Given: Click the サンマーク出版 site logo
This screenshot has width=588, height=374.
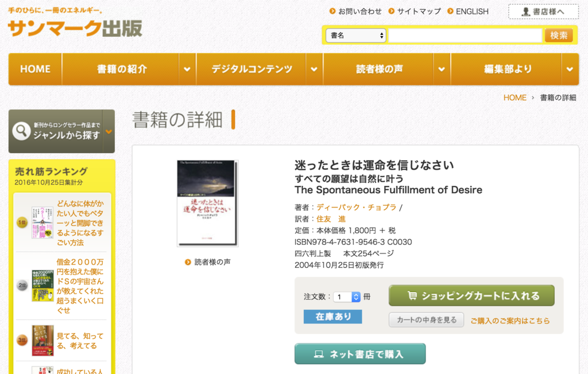Looking at the screenshot, I should tap(75, 28).
